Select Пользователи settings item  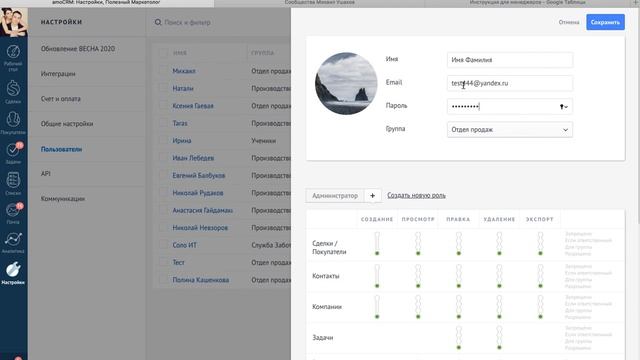click(61, 149)
